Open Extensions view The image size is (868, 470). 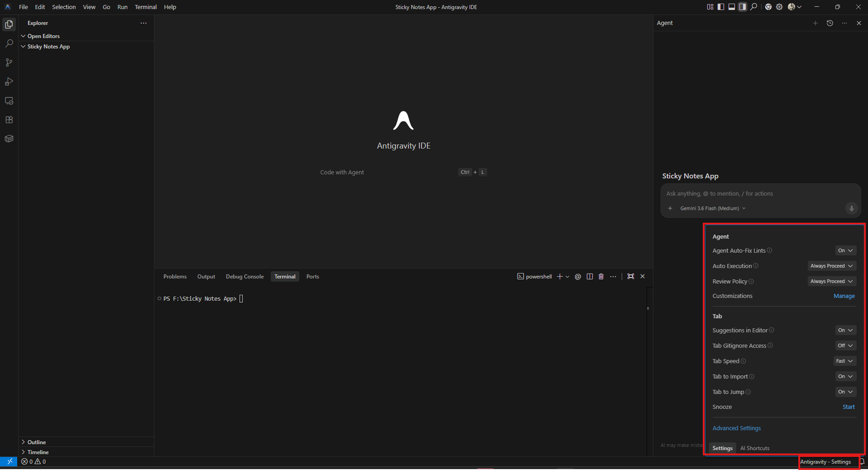click(x=9, y=120)
